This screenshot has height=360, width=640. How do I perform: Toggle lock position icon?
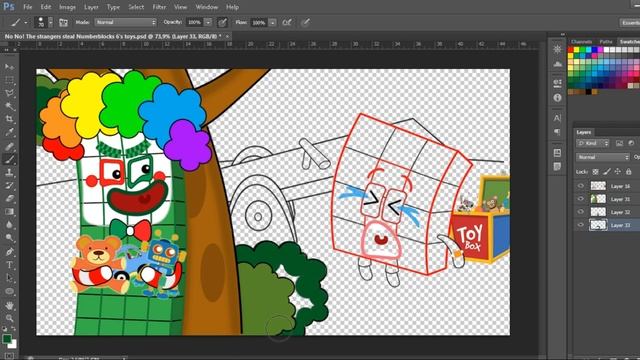618,172
